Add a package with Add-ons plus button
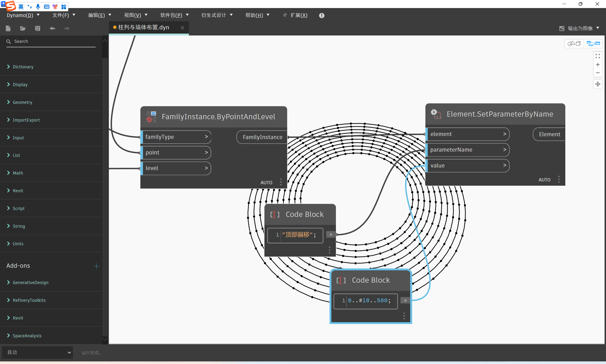This screenshot has width=606, height=364. point(96,266)
